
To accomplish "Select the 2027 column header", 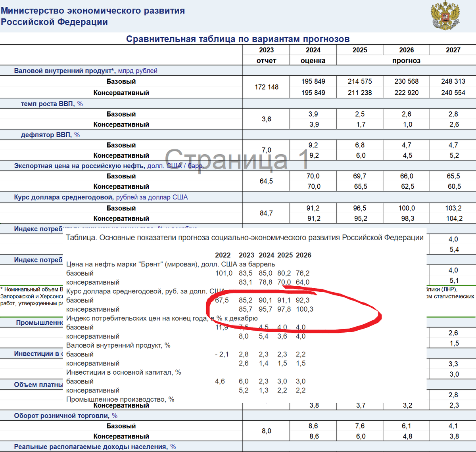I will 453,50.
